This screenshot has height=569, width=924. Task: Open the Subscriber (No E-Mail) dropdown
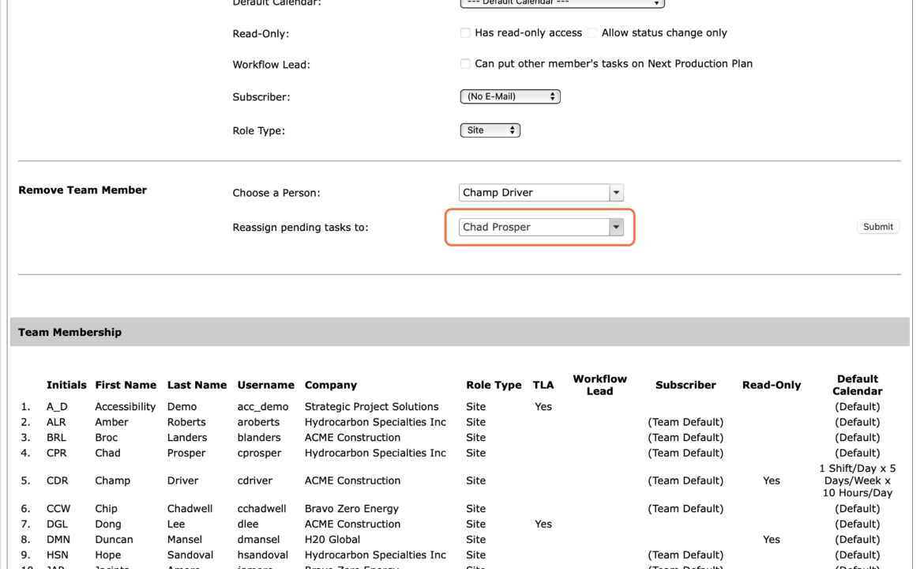tap(510, 96)
